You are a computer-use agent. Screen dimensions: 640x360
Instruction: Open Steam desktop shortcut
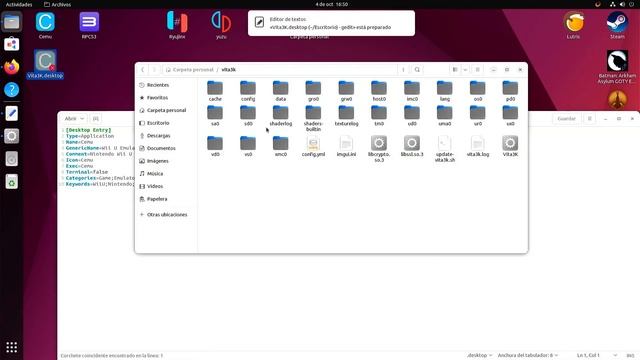[x=617, y=25]
